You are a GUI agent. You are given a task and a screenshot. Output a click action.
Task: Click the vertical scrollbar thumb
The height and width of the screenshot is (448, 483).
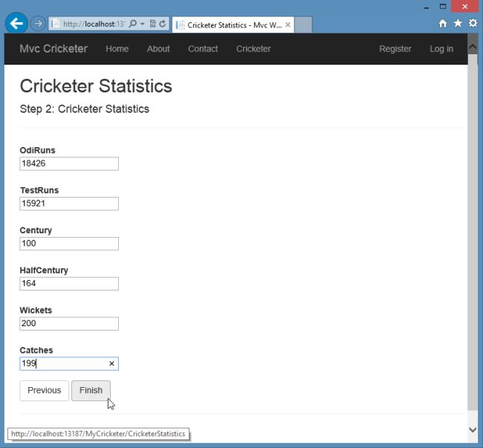(x=473, y=233)
